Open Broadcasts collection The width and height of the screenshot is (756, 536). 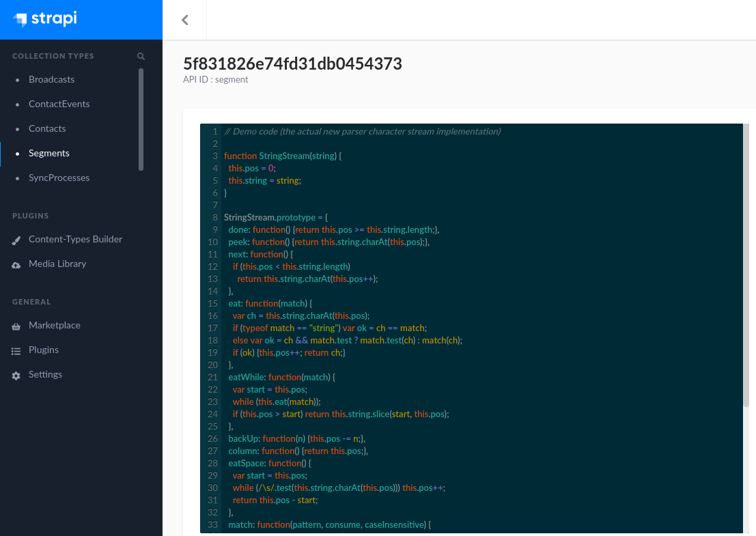(x=52, y=79)
